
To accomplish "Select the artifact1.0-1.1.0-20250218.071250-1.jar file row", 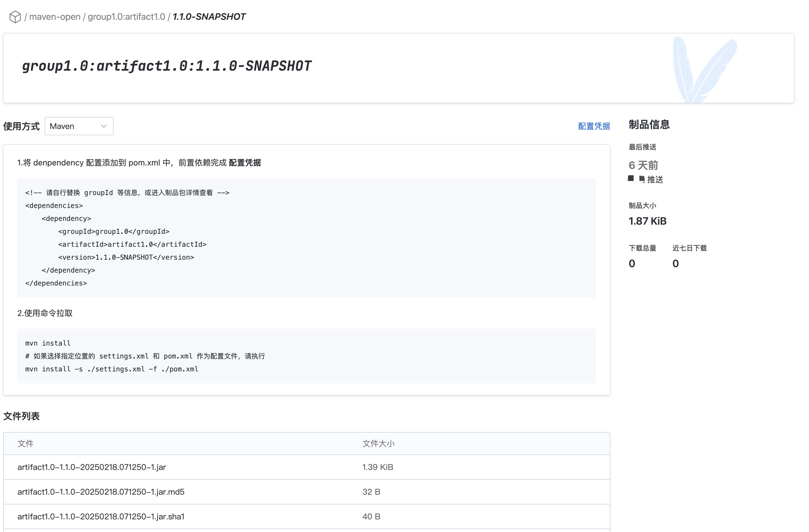I will (x=92, y=467).
